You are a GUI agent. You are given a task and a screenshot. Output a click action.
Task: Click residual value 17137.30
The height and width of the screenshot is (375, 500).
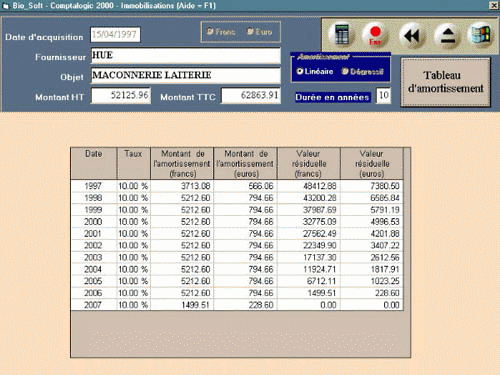click(309, 257)
